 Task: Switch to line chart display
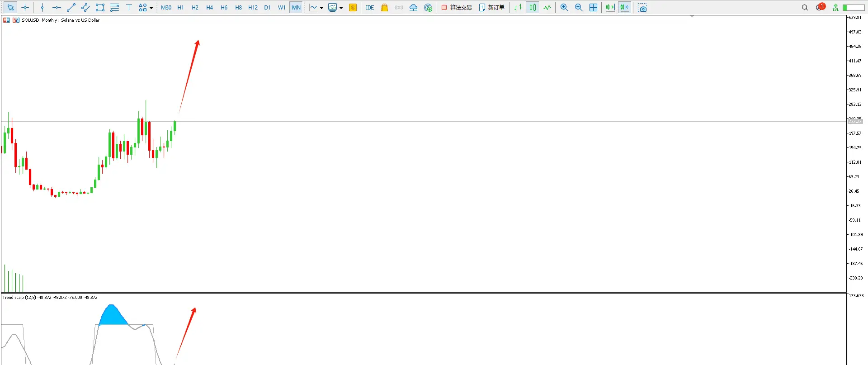[x=547, y=7]
